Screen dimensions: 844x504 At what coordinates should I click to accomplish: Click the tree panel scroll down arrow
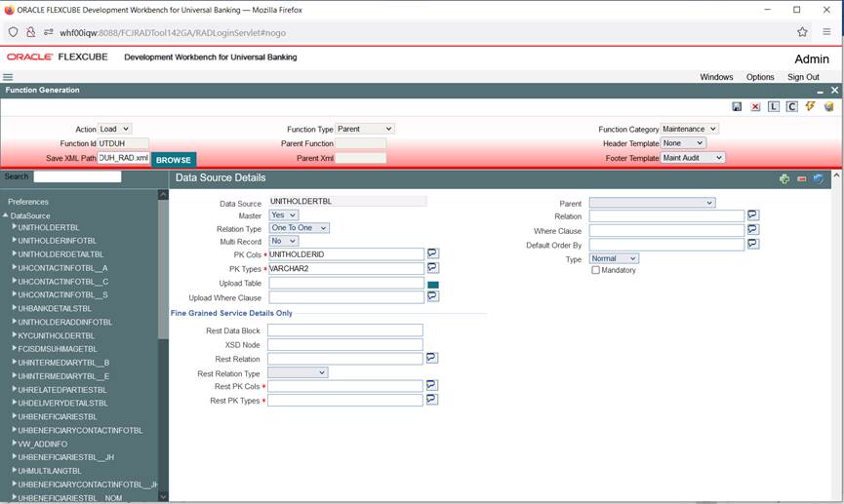click(x=163, y=496)
